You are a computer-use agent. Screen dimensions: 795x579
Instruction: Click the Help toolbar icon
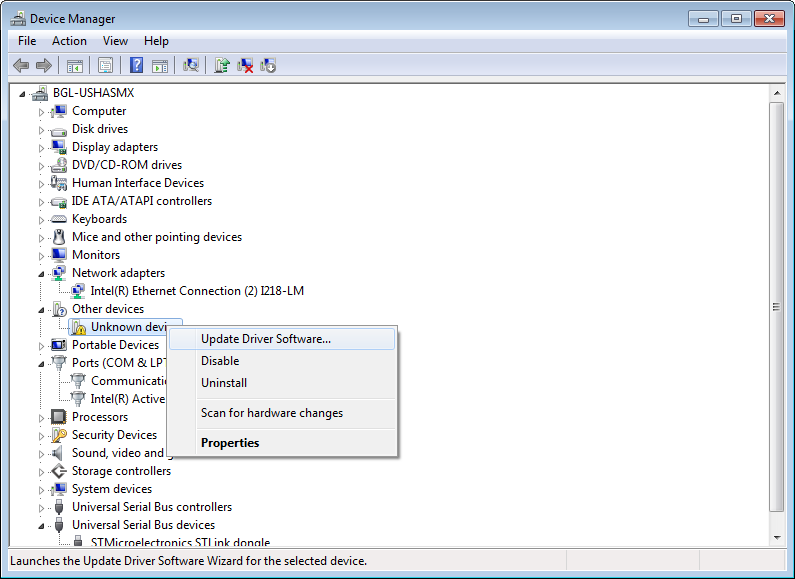[137, 65]
